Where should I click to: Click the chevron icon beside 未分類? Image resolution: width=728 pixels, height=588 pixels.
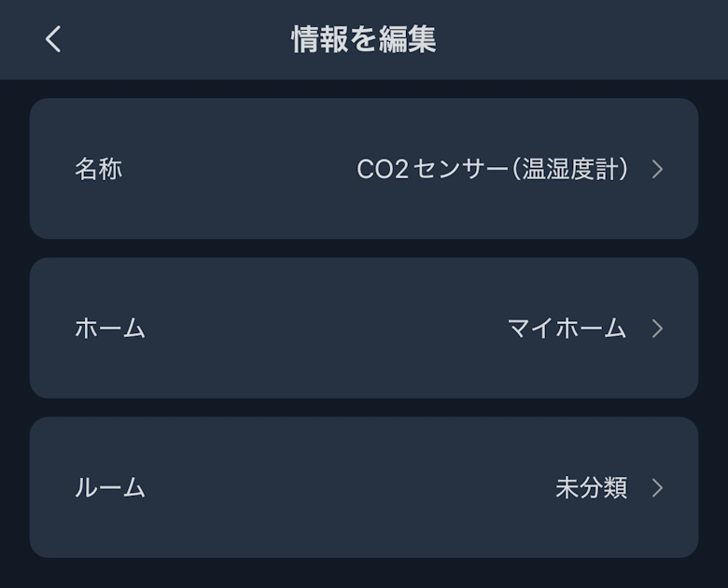pos(657,488)
